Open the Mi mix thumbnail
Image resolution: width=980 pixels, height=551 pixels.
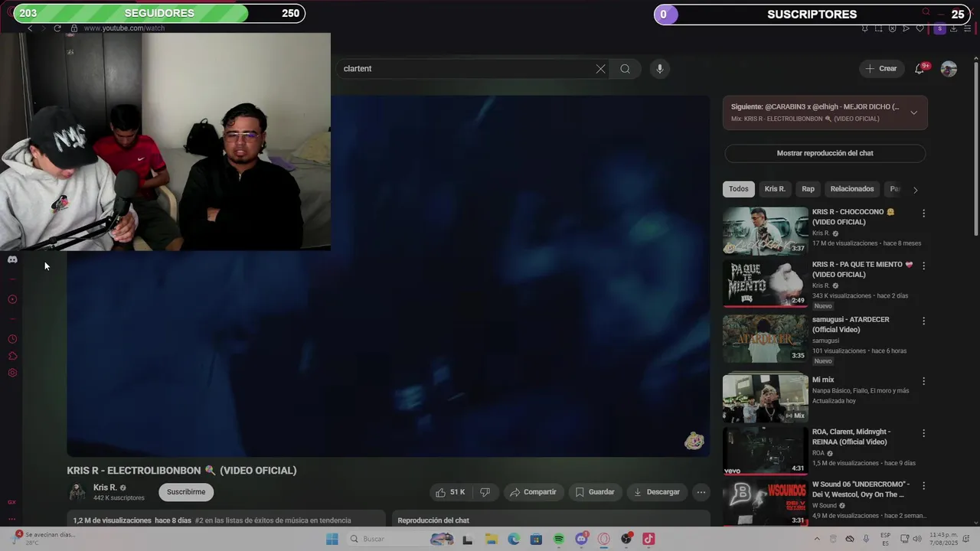pyautogui.click(x=765, y=399)
